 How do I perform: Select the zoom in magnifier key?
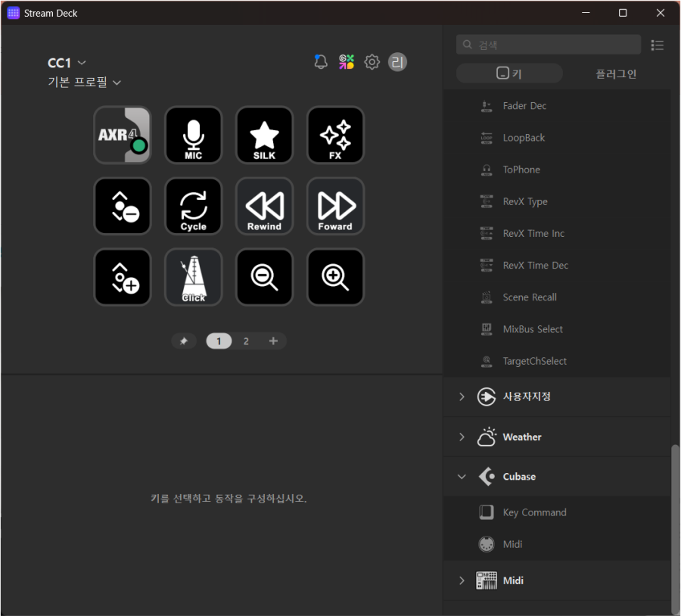[335, 277]
